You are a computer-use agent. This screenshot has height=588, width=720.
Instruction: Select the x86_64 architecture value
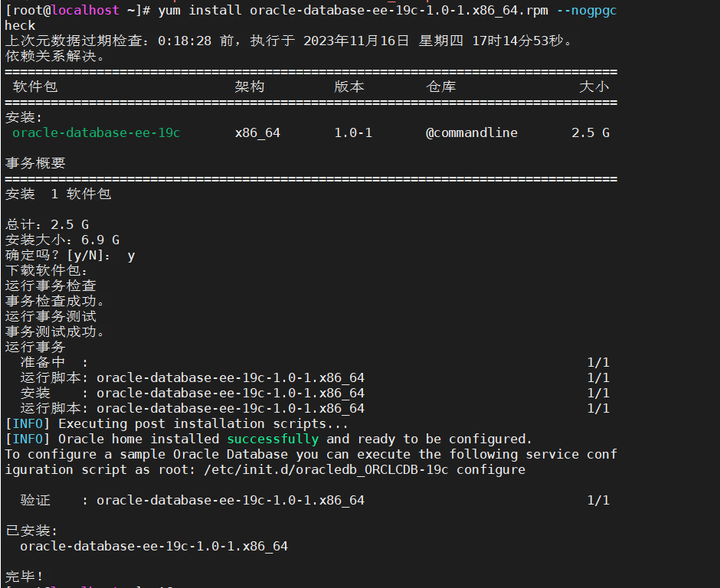pyautogui.click(x=257, y=133)
